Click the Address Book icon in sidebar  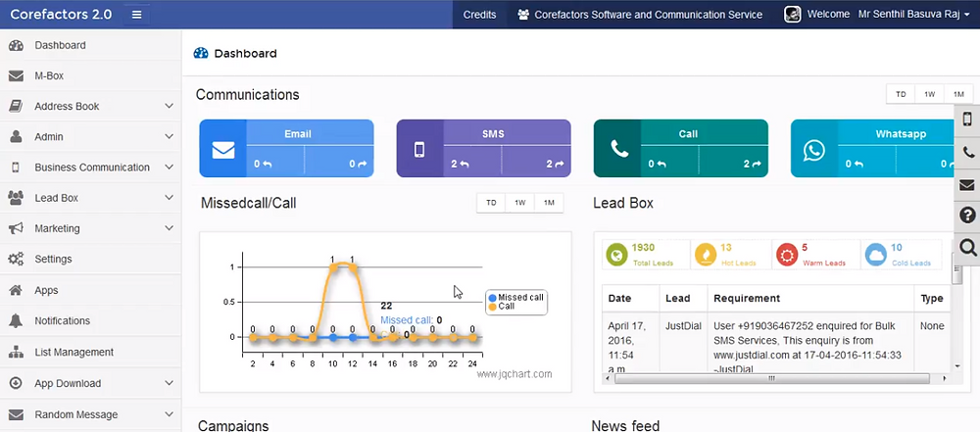tap(16, 106)
